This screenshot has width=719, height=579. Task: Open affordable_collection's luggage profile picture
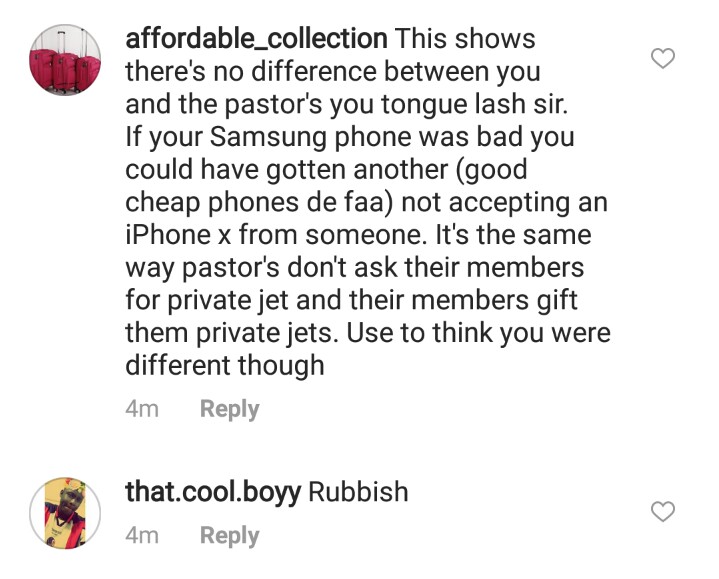pos(65,60)
